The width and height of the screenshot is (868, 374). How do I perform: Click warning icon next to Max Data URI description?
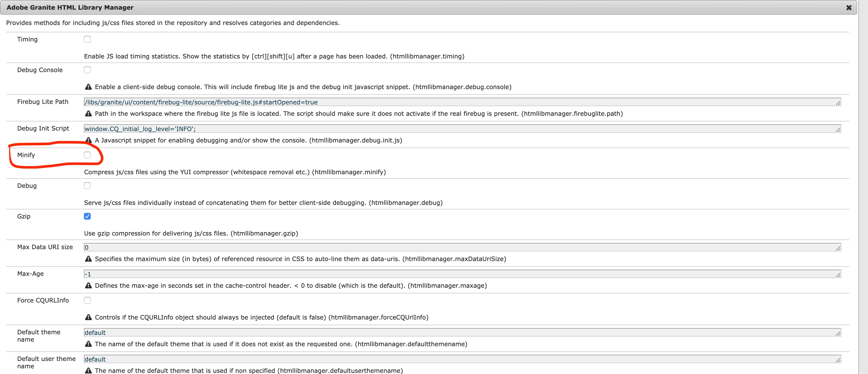(88, 259)
